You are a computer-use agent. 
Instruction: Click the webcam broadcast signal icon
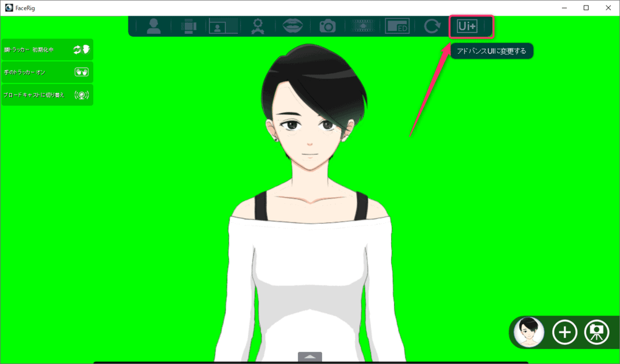(81, 95)
